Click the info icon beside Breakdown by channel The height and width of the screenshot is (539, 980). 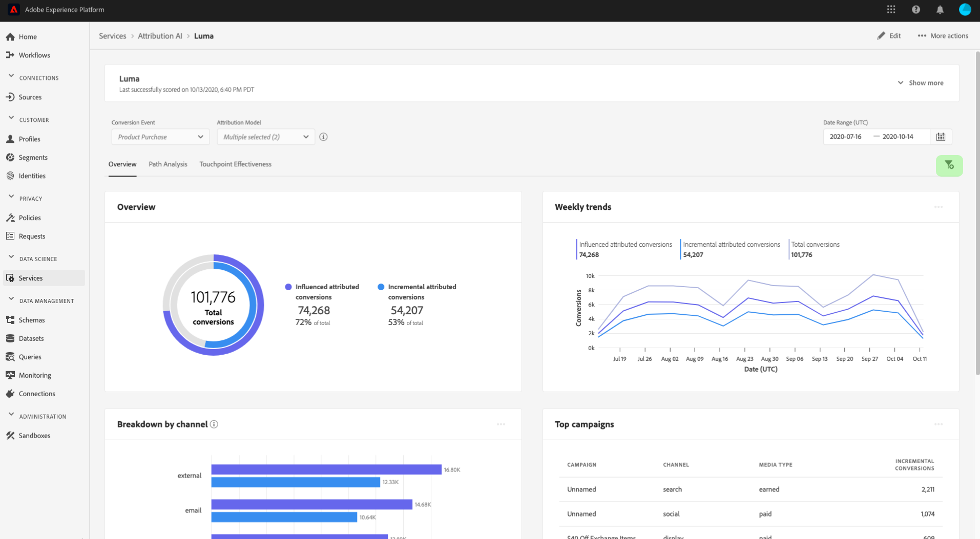[x=214, y=424]
